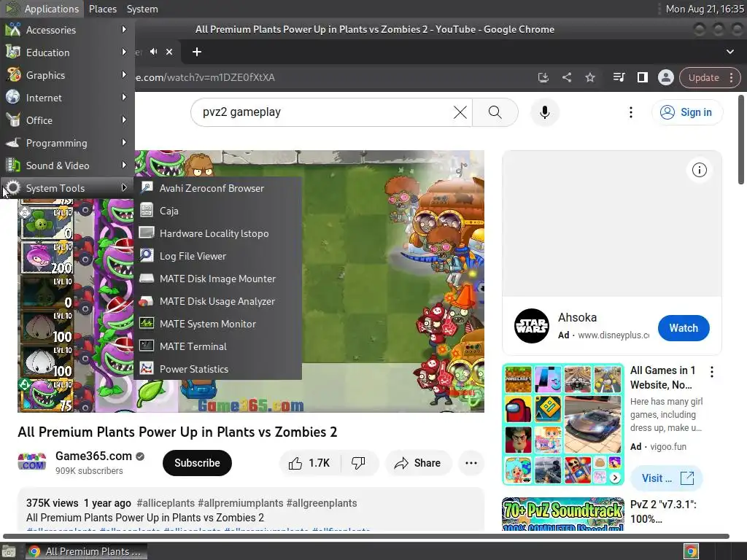
Task: Open Chrome tab search chevron
Action: [x=729, y=52]
